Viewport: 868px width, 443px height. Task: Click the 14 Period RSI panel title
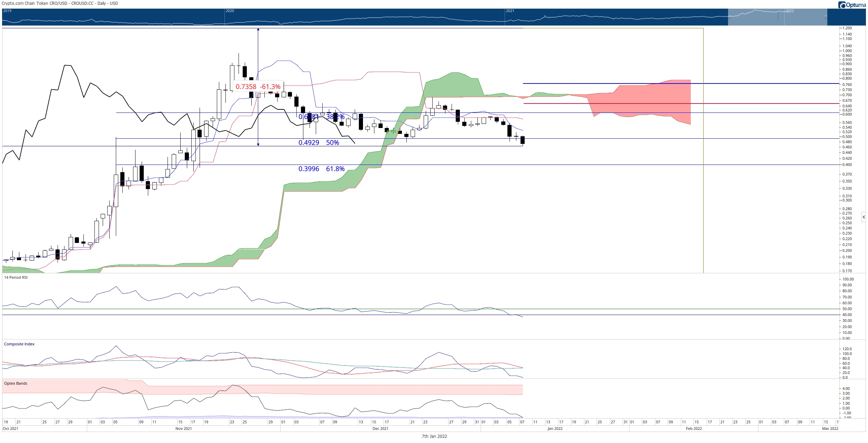pos(16,277)
